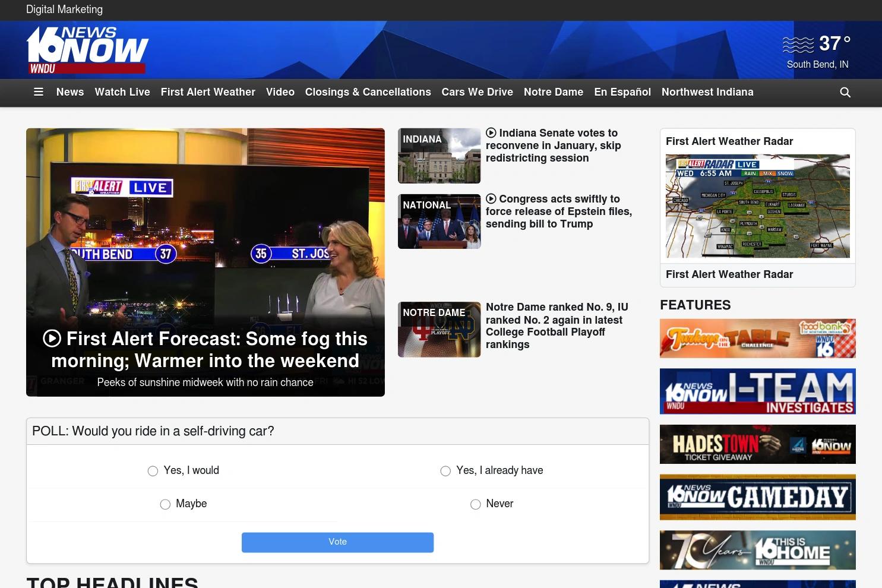Image resolution: width=882 pixels, height=588 pixels.
Task: Click the South Bend, IN location text
Action: tap(817, 64)
